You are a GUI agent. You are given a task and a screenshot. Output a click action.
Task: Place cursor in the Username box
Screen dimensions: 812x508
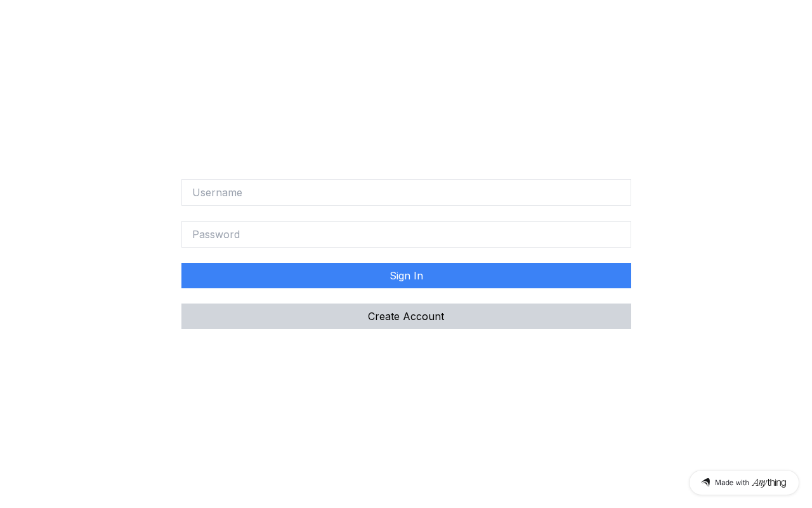406,192
